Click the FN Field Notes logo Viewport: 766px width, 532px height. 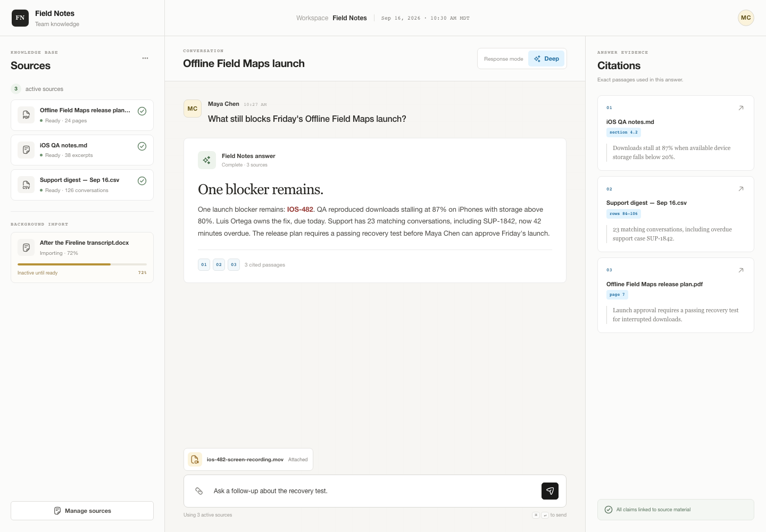[20, 18]
